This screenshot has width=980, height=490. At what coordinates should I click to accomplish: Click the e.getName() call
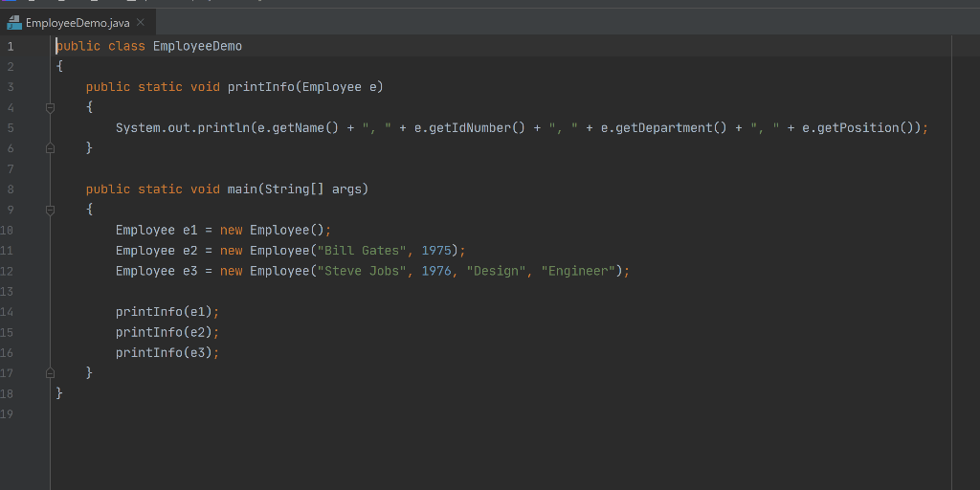299,128
